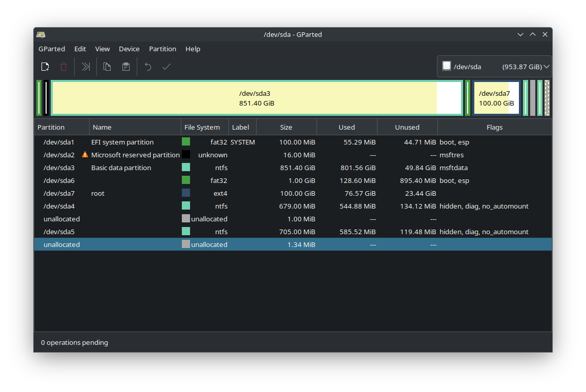Screen dimensions: 586x392
Task: Click the green fat32 swatch for /dev/sda6
Action: pyautogui.click(x=186, y=180)
